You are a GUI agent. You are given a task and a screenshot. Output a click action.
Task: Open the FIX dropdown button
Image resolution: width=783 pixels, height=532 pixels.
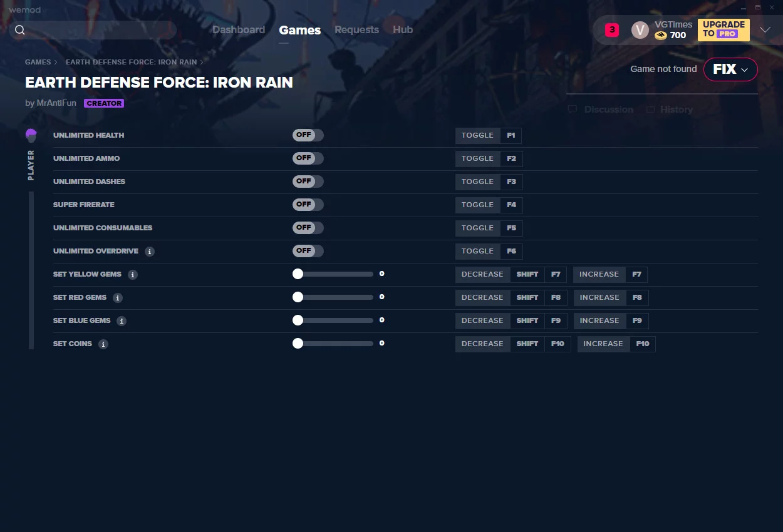[730, 69]
